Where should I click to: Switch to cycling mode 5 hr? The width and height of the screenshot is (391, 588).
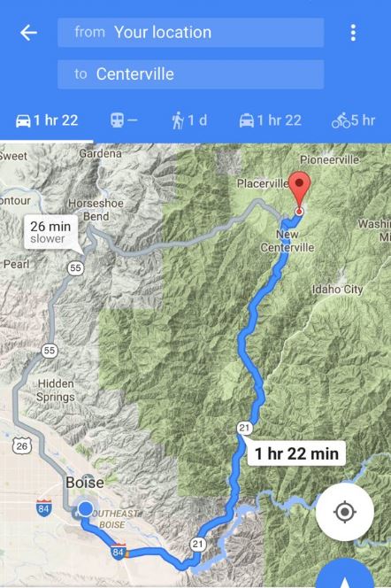coord(353,120)
